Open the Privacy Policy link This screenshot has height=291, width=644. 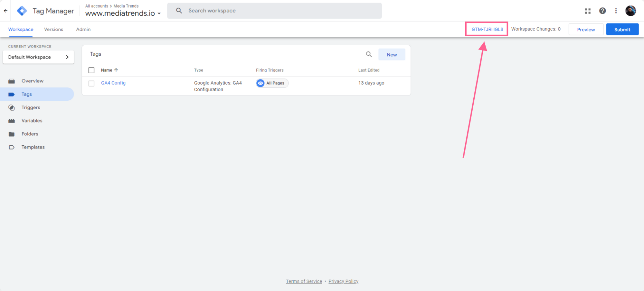point(343,281)
